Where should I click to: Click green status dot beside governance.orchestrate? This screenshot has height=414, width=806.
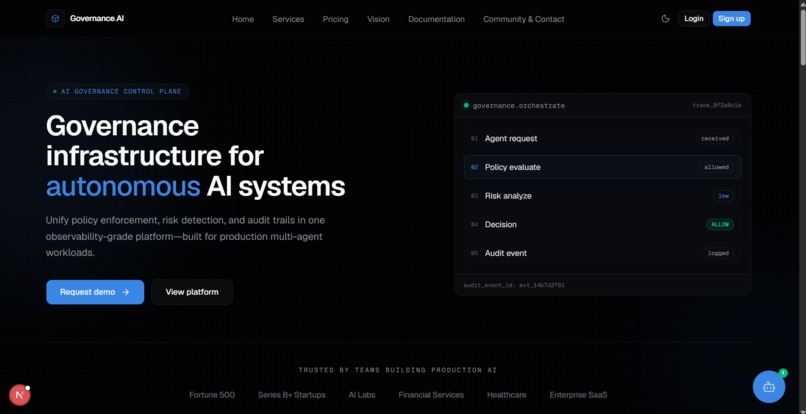pos(466,105)
